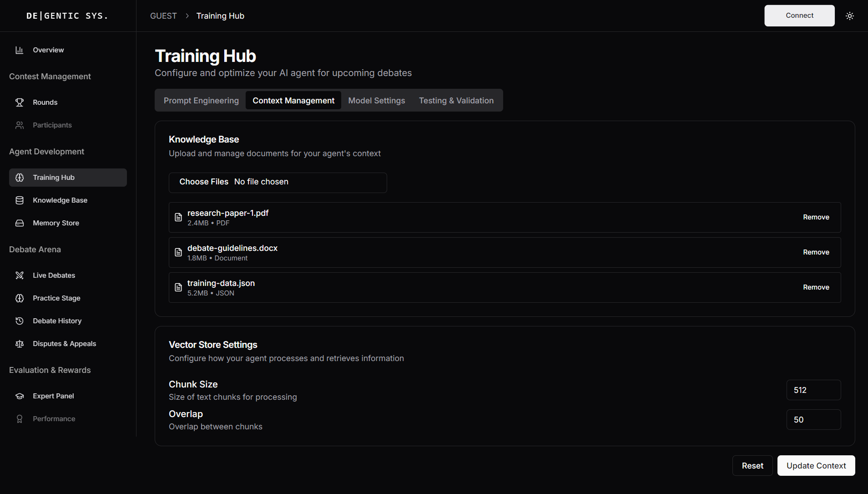Screen dimensions: 868x494
Task: Open Rounds via the trophy icon
Action: click(20, 102)
